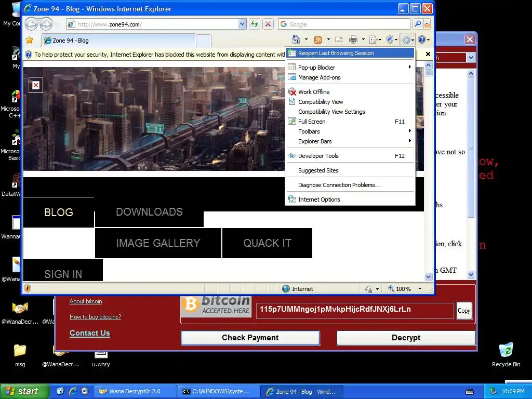Click the Internet Explorer Back arrow button
This screenshot has height=399, width=532.
pos(32,24)
